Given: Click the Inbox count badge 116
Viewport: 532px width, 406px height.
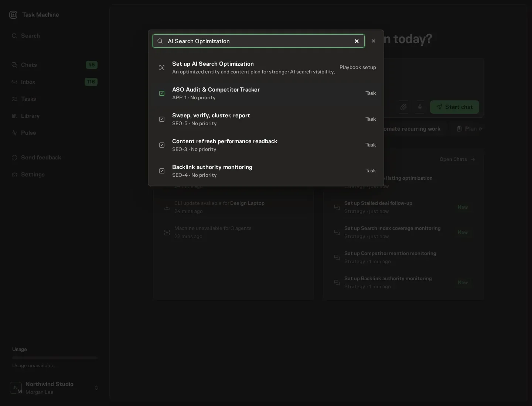Looking at the screenshot, I should coord(91,82).
